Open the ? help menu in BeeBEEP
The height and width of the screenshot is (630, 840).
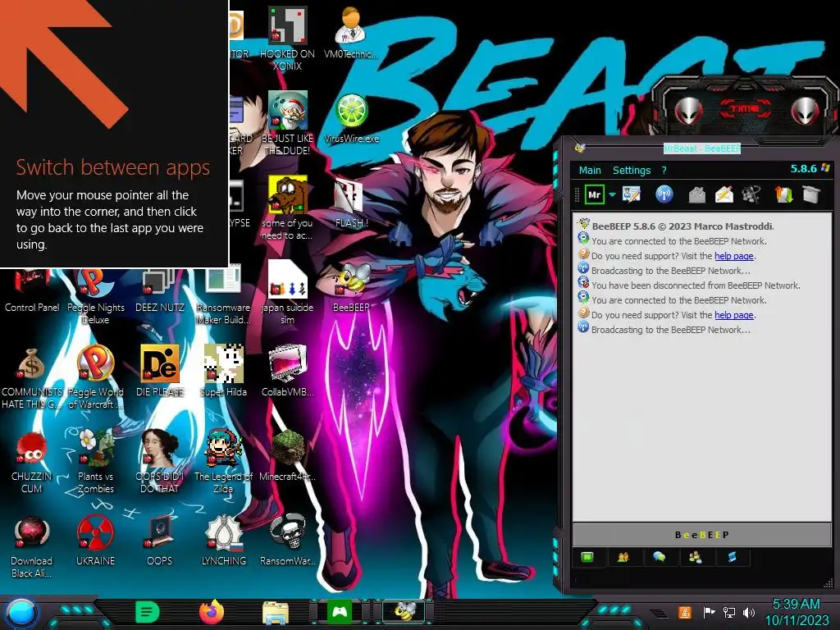coord(664,171)
